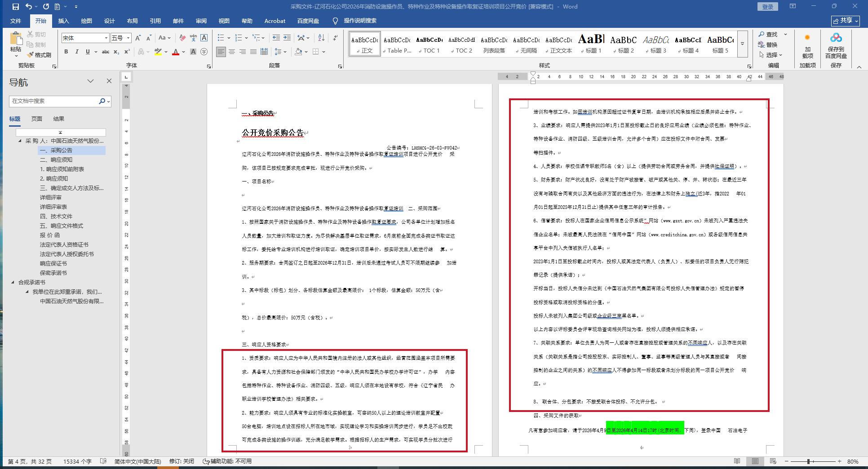Click the 登录 (Sign in) button
This screenshot has height=469, width=868.
767,7
